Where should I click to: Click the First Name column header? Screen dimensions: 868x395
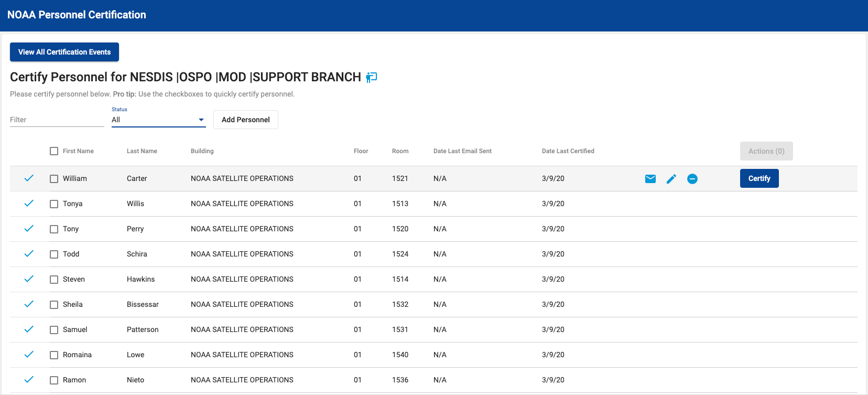pyautogui.click(x=78, y=151)
